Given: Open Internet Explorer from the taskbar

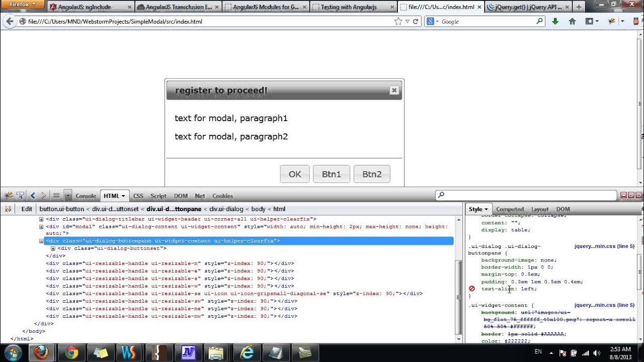Looking at the screenshot, I should pyautogui.click(x=246, y=352).
